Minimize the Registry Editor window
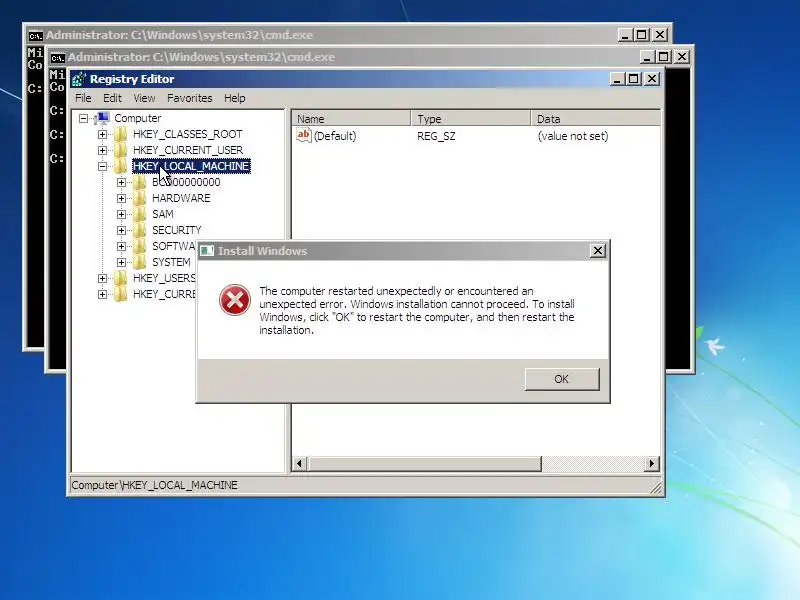 coord(617,79)
